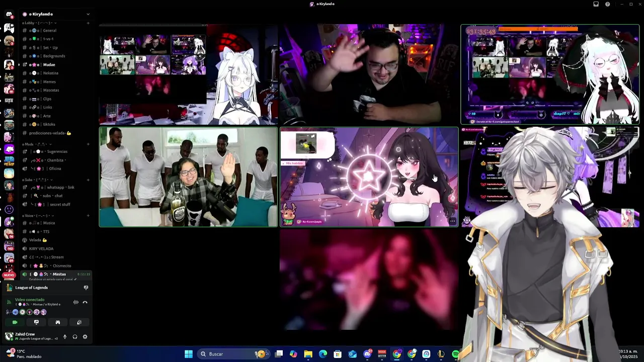Image resolution: width=644 pixels, height=362 pixels.
Task: Deafen audio with the headphones icon
Action: 75,336
